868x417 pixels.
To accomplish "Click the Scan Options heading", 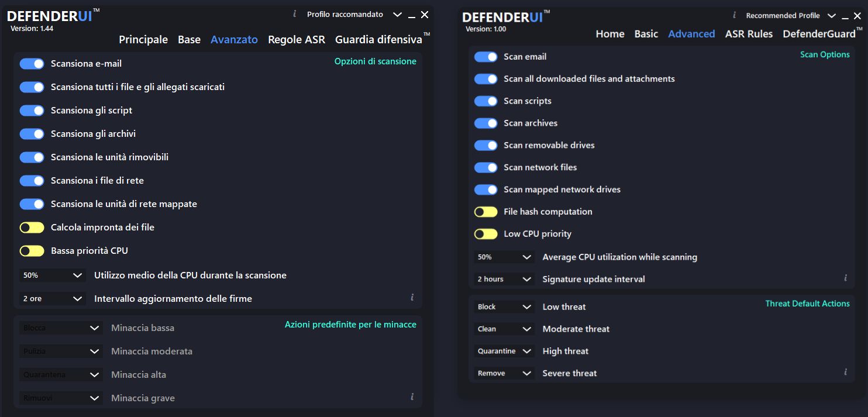I will pos(825,54).
